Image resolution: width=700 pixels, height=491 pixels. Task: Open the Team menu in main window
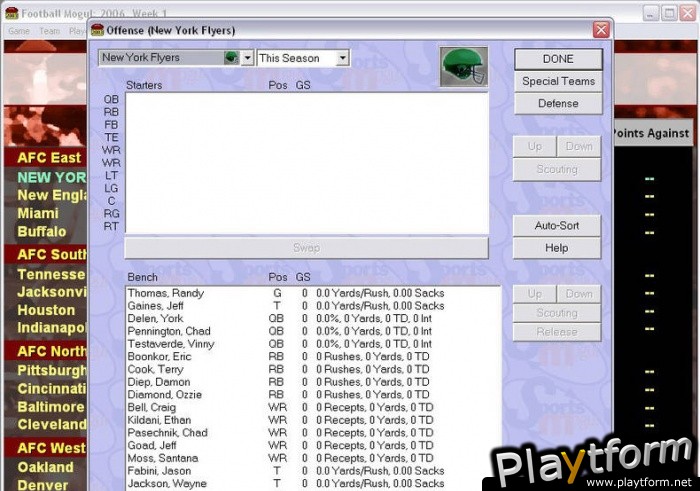tap(49, 31)
